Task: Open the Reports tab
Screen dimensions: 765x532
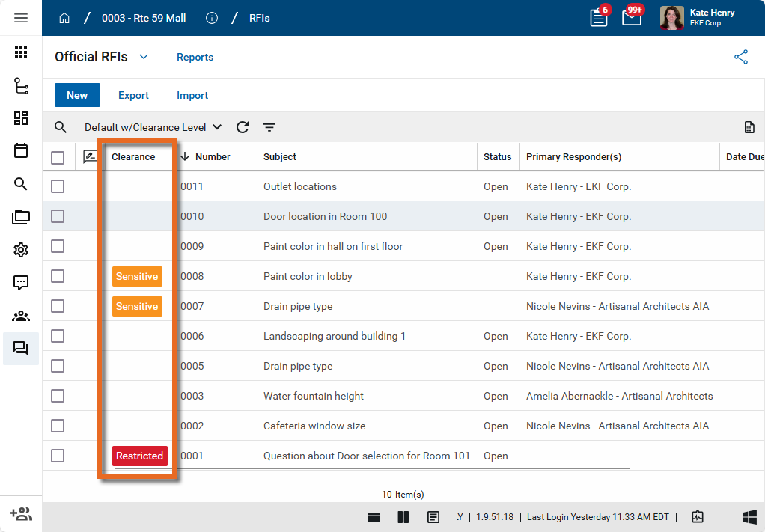Action: point(195,57)
